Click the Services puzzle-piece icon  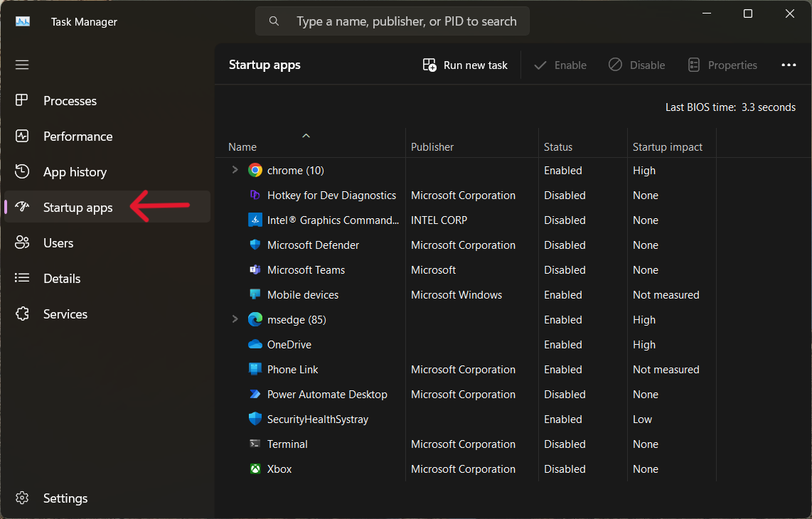[22, 314]
